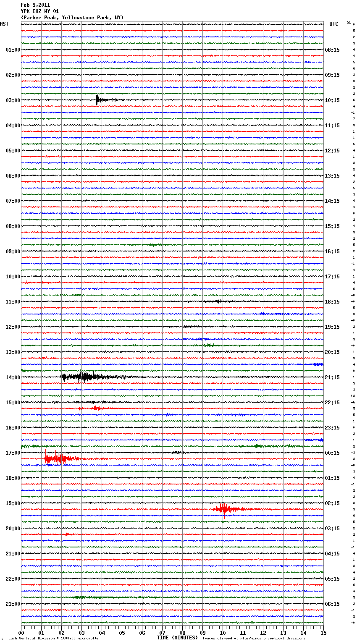
Task: Click the 06:15 UTC time label
Action: point(332,604)
